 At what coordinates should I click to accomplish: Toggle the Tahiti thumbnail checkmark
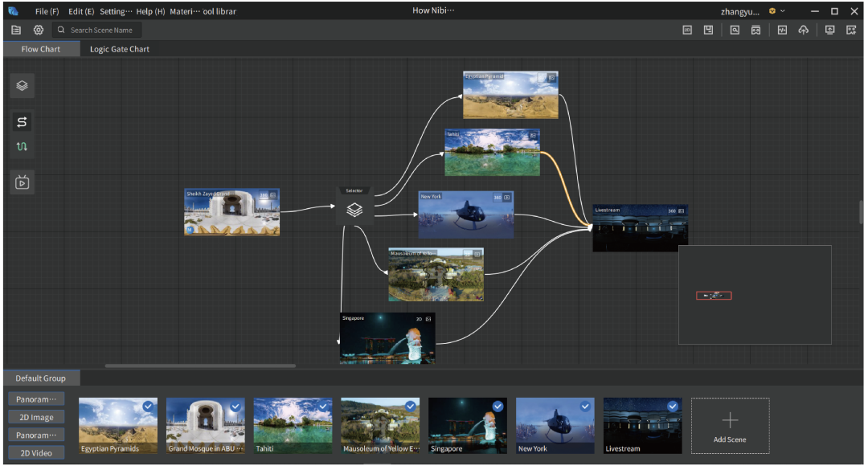323,407
